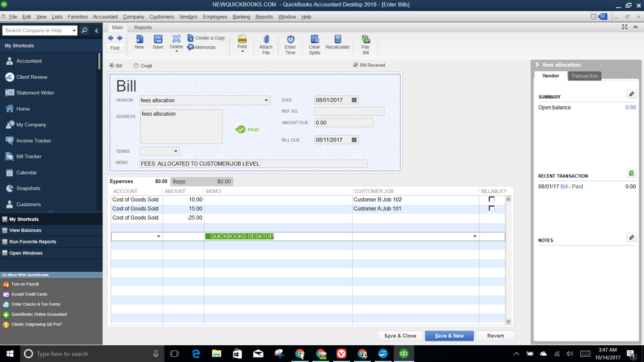Edit notes with pencil icon

tap(632, 237)
